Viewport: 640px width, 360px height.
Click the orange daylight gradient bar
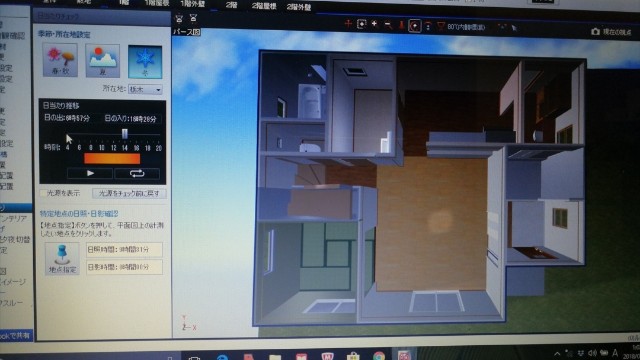tap(112, 158)
